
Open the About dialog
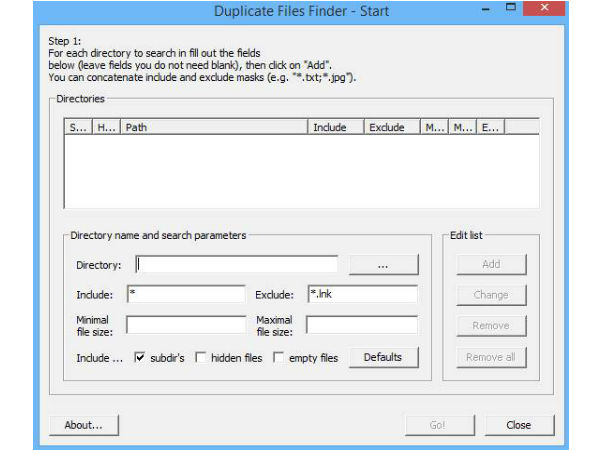click(x=83, y=425)
